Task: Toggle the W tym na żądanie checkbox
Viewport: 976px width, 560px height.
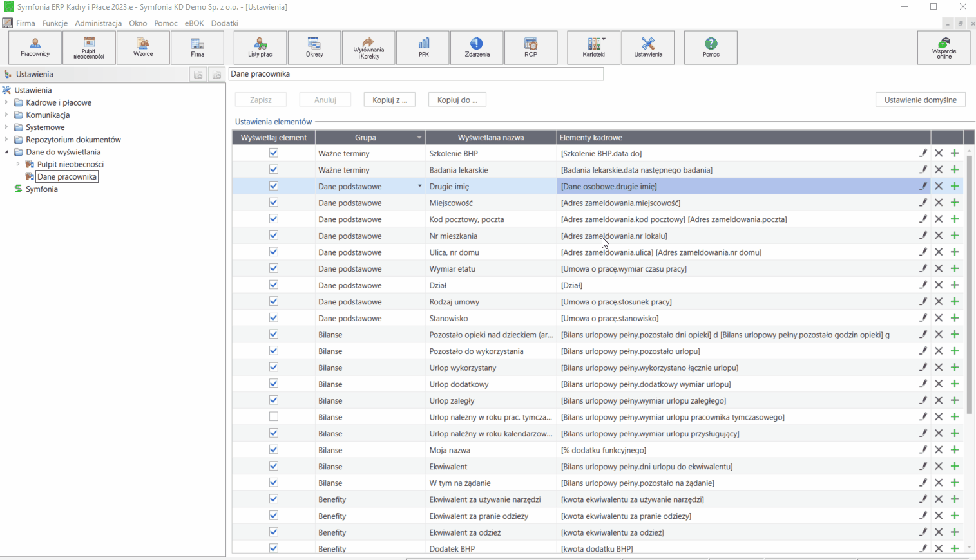Action: point(274,482)
